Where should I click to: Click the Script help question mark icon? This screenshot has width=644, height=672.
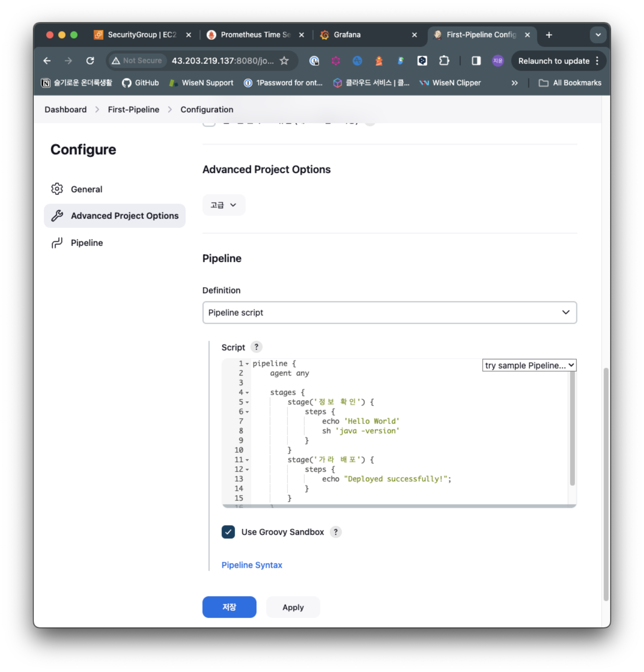(x=256, y=347)
